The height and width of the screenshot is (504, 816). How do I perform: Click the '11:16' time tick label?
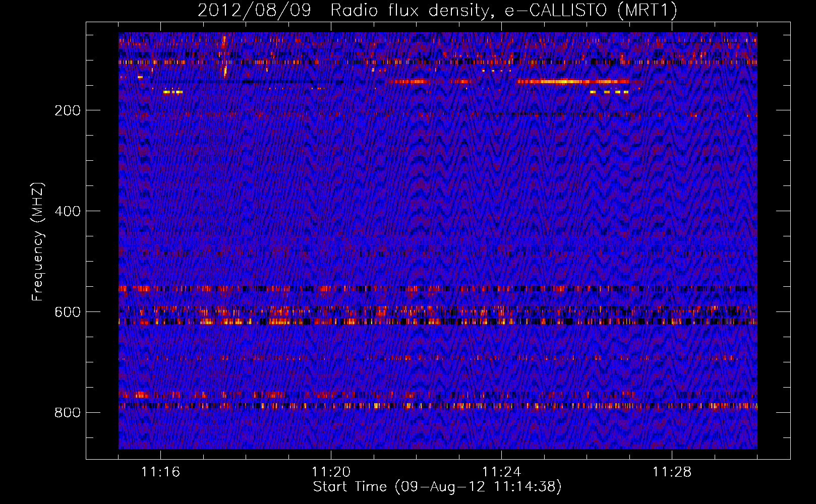[x=160, y=472]
